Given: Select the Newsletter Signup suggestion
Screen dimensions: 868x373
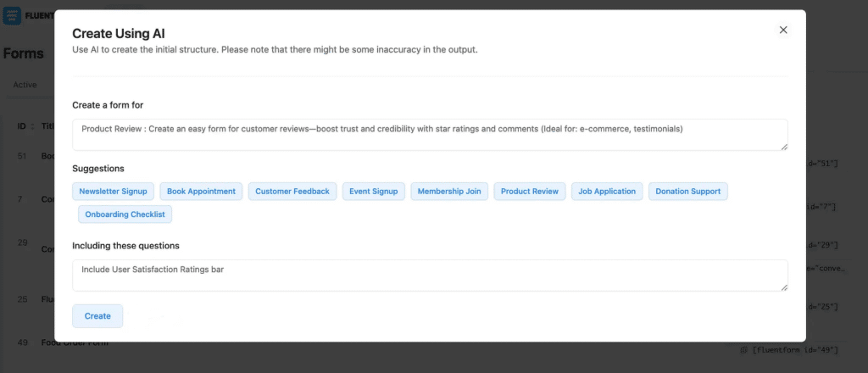Looking at the screenshot, I should point(113,192).
